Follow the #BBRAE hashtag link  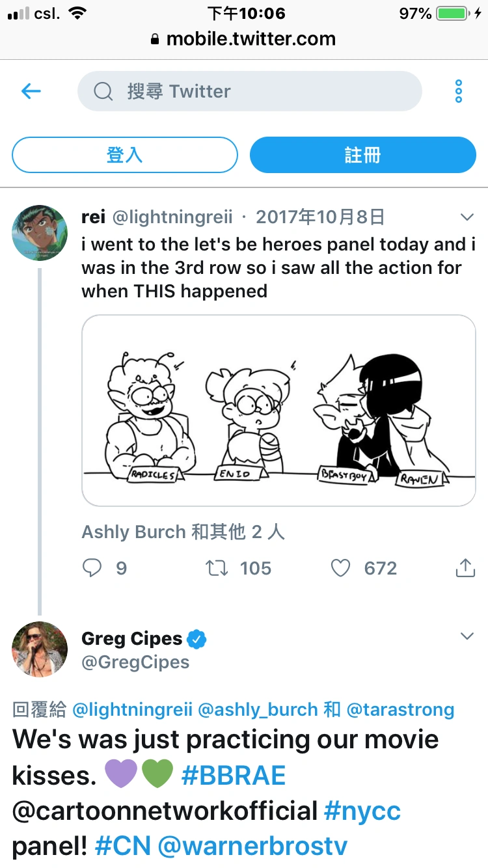pyautogui.click(x=233, y=776)
